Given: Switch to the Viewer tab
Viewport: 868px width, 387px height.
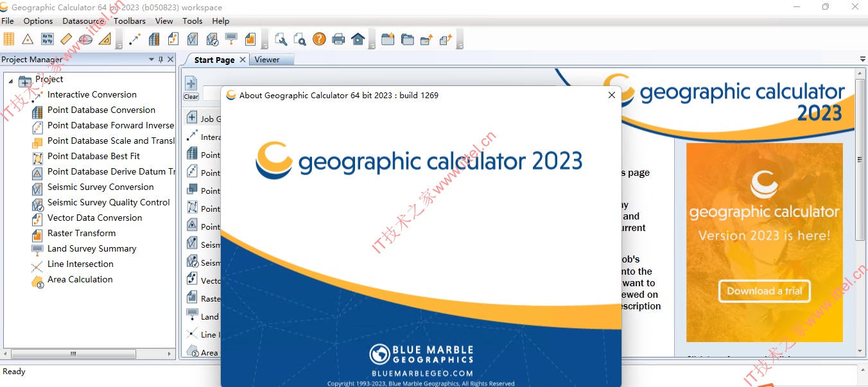Looking at the screenshot, I should click(267, 60).
